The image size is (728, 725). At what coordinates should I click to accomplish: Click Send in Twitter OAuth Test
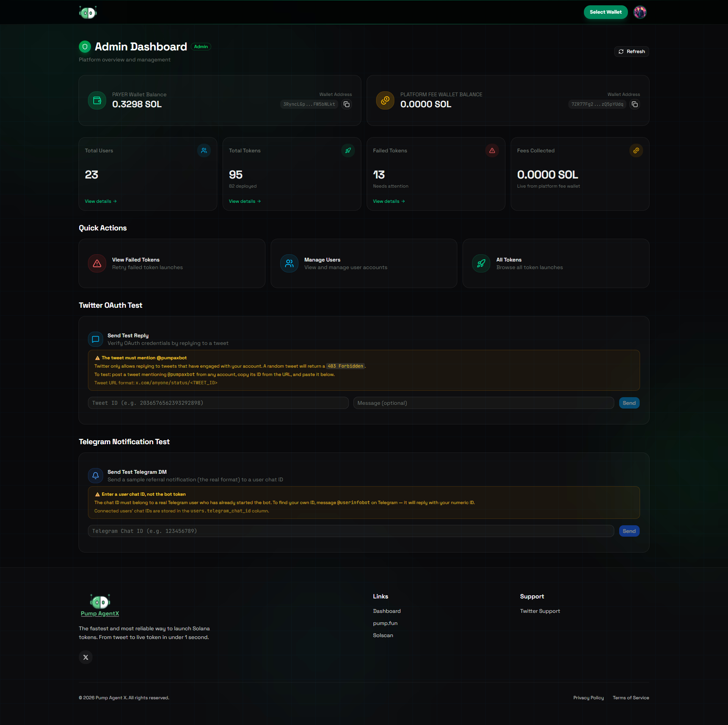(x=629, y=403)
